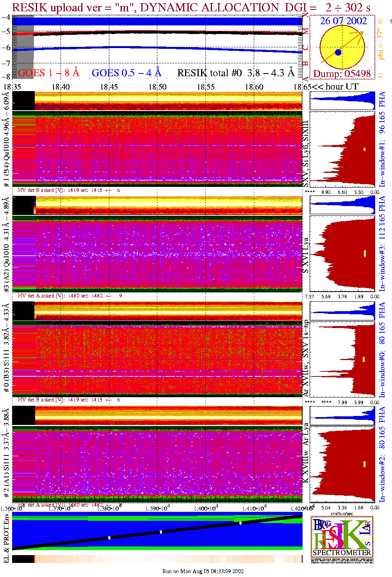Click the RESIK Spectrometer logo

point(342,537)
